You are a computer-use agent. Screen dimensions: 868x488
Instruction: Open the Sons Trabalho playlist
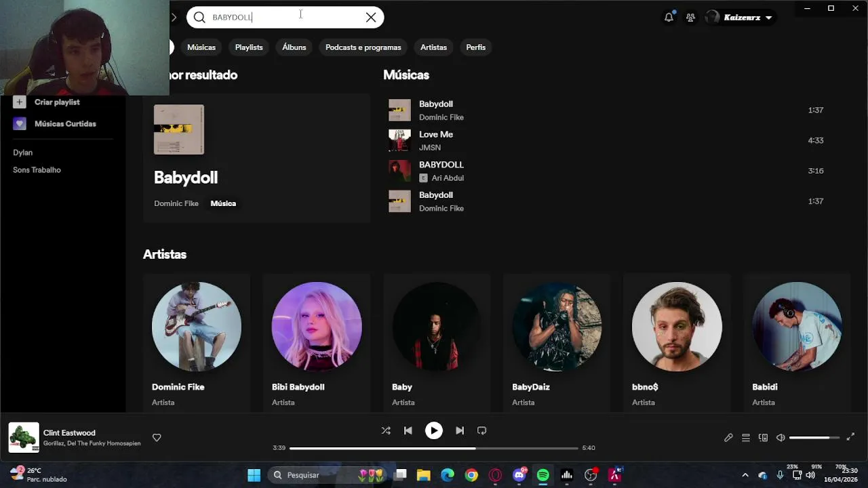coord(37,170)
